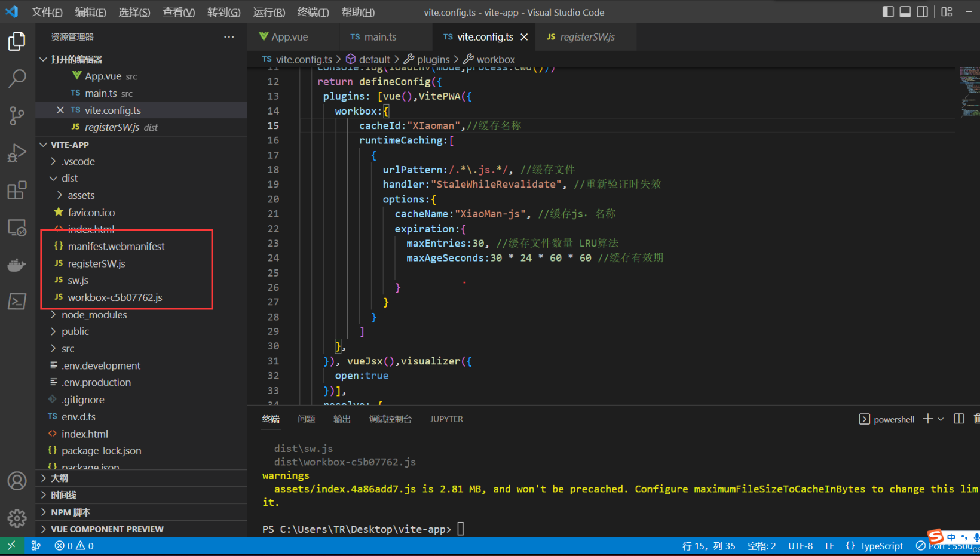This screenshot has width=980, height=556.
Task: Click the errors and warnings status indicator
Action: pyautogui.click(x=74, y=546)
